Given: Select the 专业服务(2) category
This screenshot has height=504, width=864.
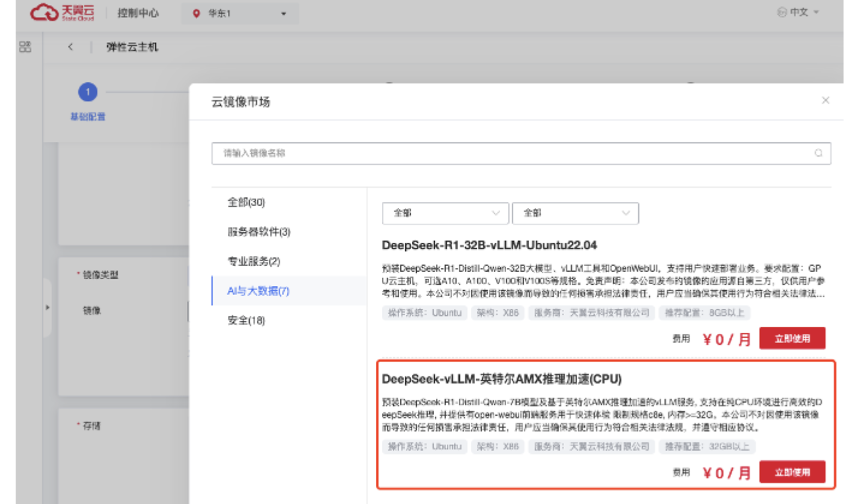Looking at the screenshot, I should tap(254, 261).
